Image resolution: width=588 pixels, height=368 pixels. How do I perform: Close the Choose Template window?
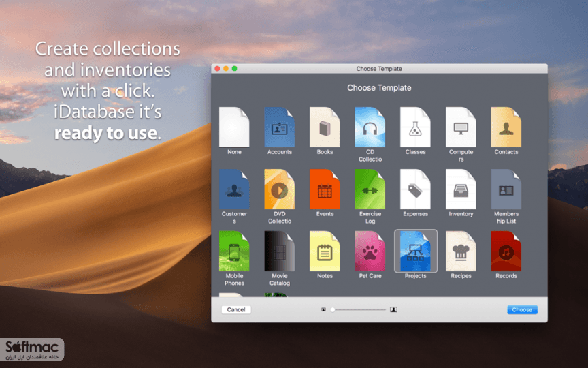pyautogui.click(x=217, y=68)
